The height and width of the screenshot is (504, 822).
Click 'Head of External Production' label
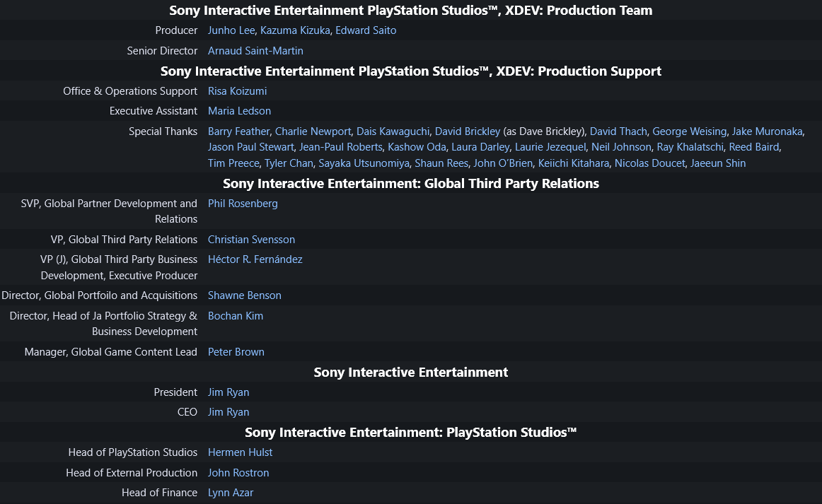(132, 473)
